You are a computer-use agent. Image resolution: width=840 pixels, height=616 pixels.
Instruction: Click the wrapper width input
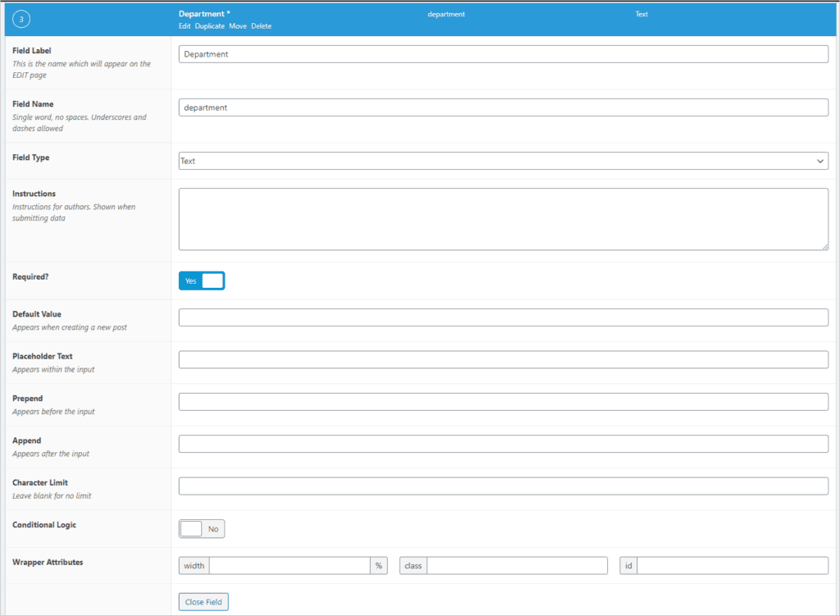click(x=290, y=566)
